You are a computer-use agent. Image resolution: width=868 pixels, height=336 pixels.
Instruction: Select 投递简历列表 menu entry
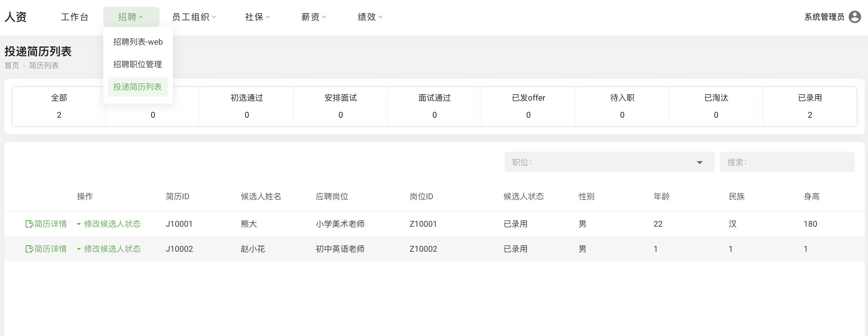tap(138, 87)
